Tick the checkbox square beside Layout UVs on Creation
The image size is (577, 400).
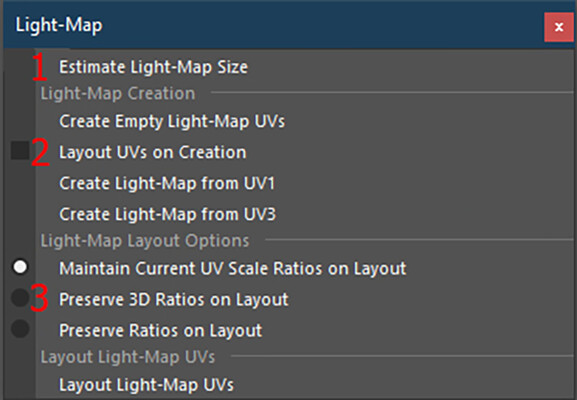(x=20, y=150)
